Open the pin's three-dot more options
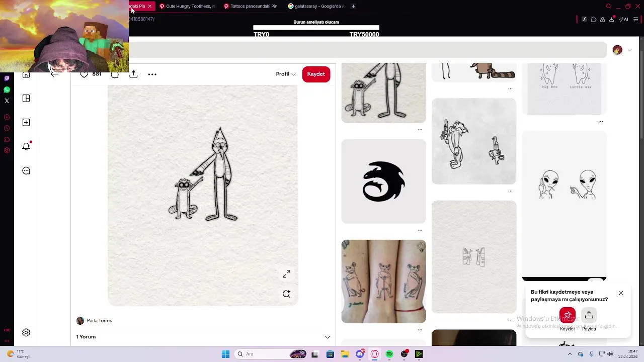This screenshot has height=362, width=644. pos(152,74)
